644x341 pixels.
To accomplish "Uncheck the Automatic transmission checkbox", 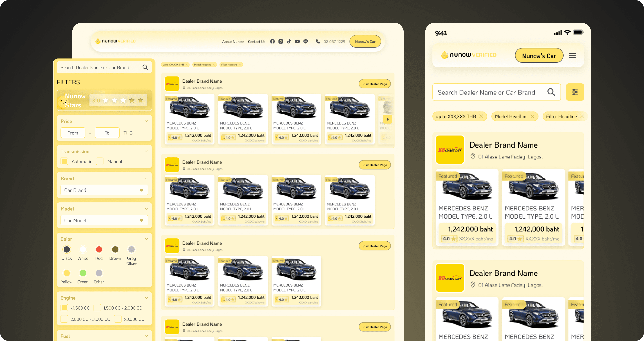I will tap(64, 161).
